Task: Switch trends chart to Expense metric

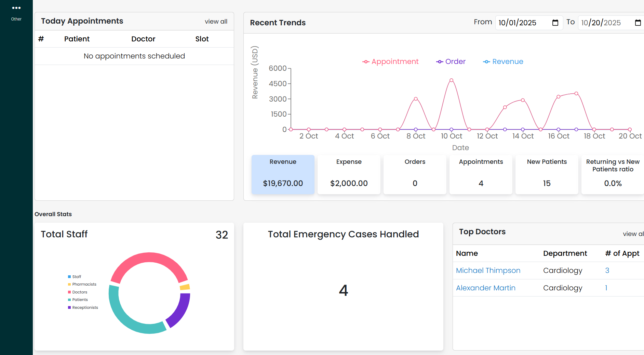Action: 349,174
